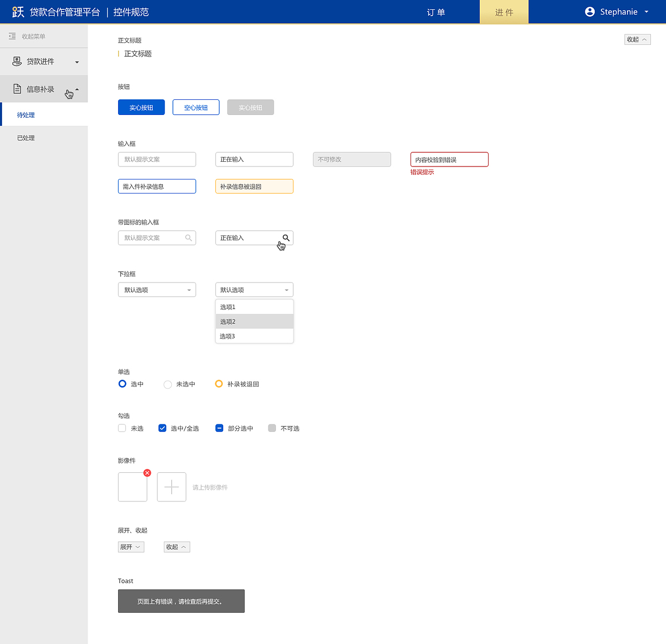Remove the uploaded image with red X

147,473
